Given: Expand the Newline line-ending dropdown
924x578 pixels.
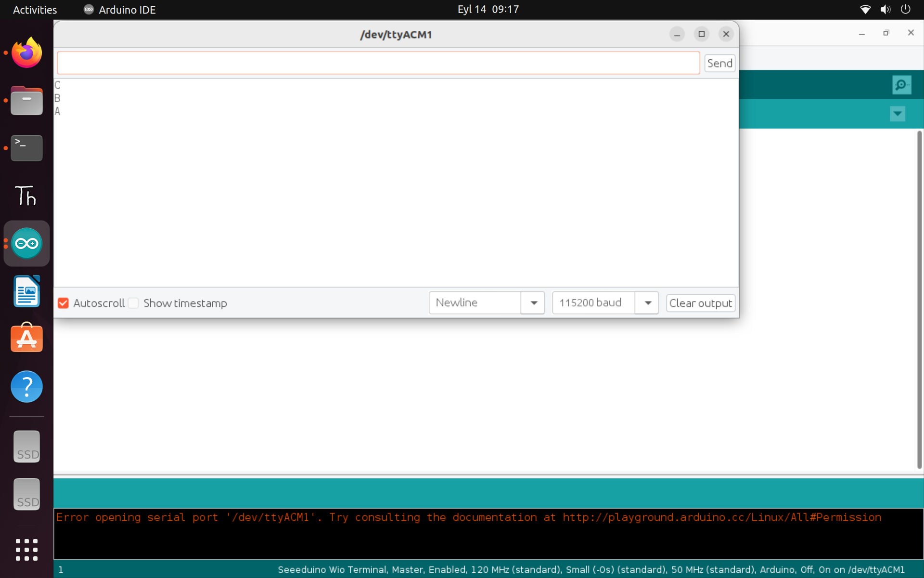Looking at the screenshot, I should tap(533, 303).
